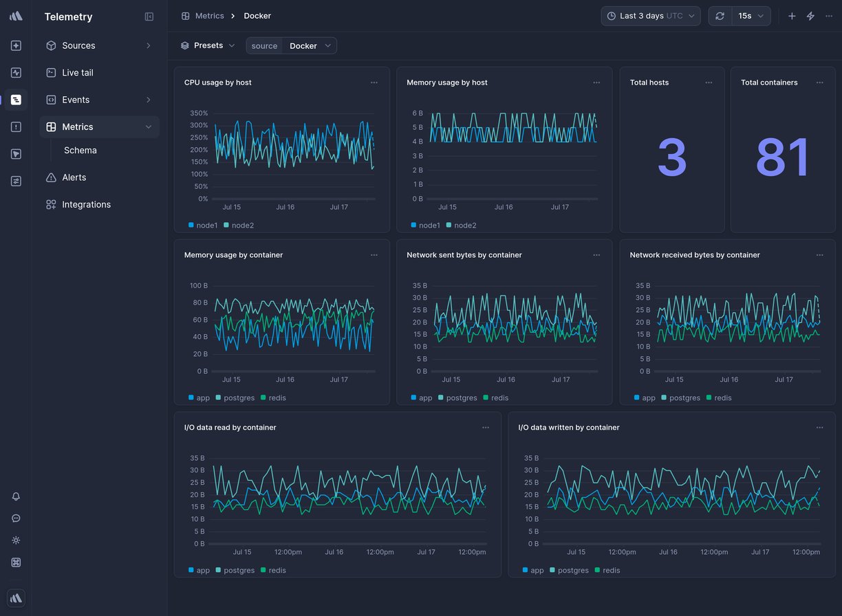842x616 pixels.
Task: Open I/O data read chart menu
Action: 486,428
